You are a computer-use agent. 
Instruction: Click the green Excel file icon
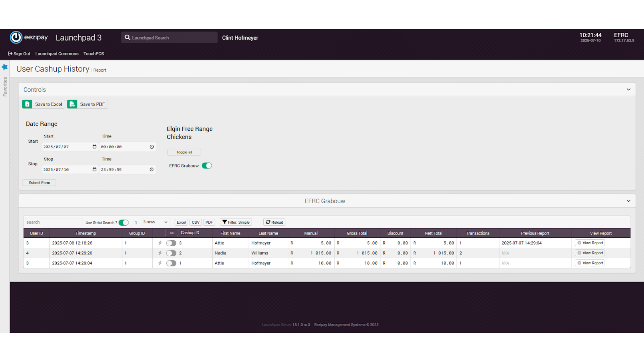27,104
